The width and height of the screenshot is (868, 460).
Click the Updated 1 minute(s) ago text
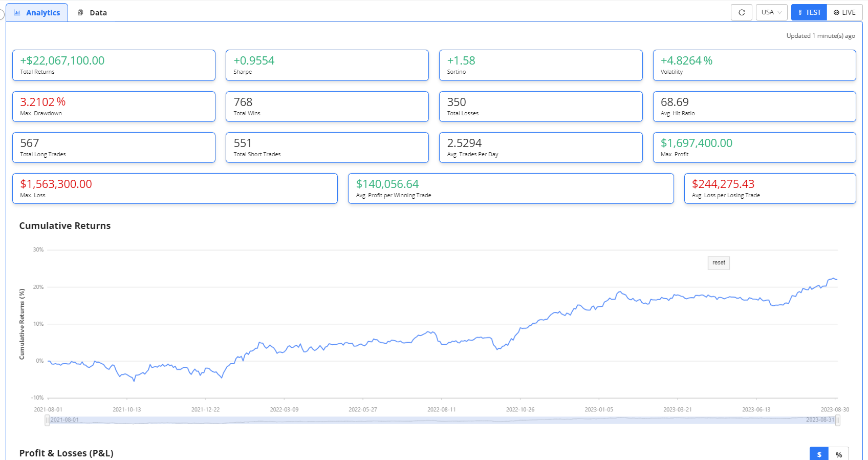click(821, 36)
